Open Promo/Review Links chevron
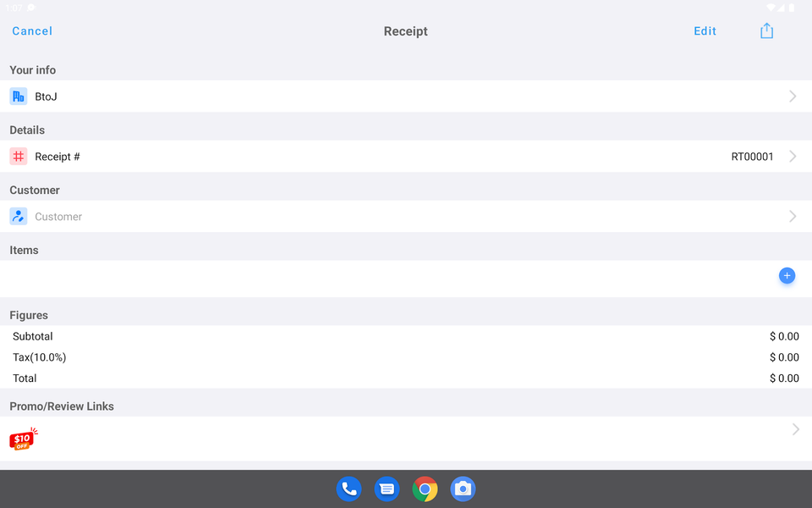This screenshot has width=812, height=508. [795, 429]
